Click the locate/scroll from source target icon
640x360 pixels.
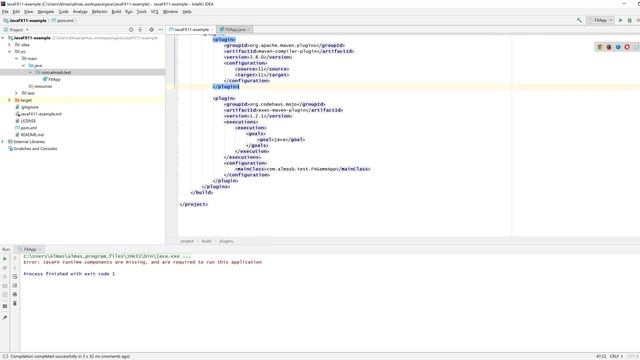131,30
